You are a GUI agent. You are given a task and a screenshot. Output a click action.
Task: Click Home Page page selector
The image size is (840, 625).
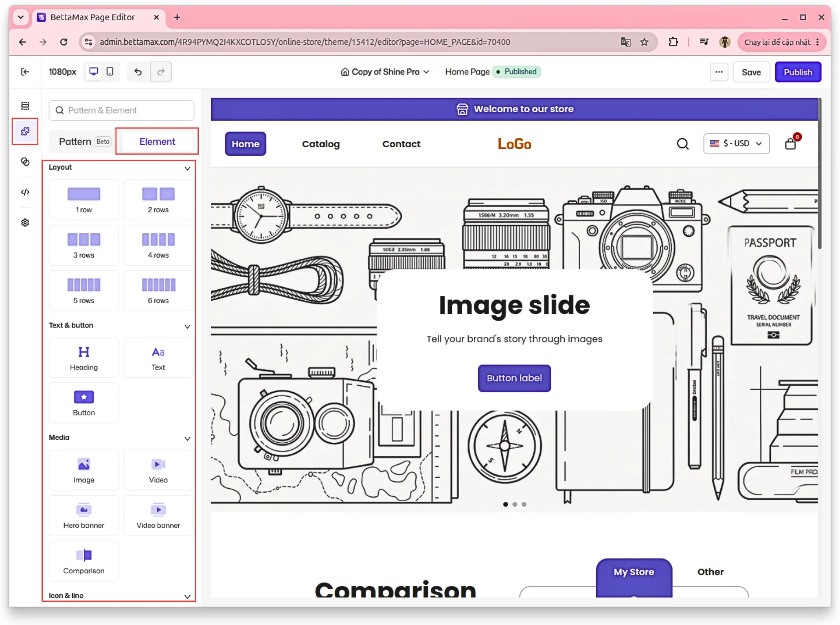point(467,72)
